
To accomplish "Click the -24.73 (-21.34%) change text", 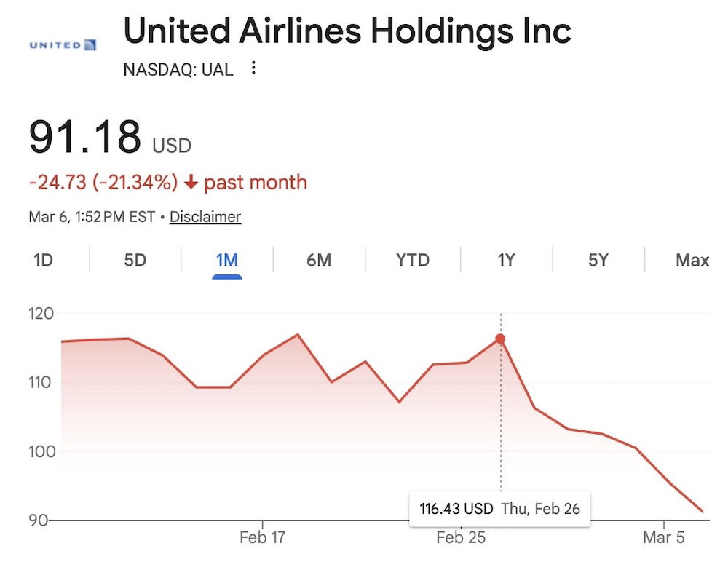I will pos(103,182).
